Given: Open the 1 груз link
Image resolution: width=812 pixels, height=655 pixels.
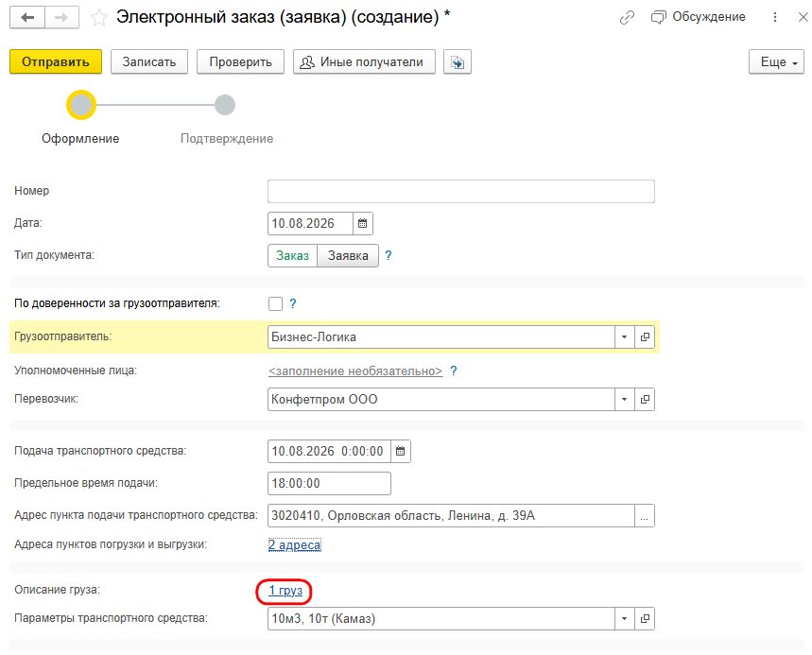Looking at the screenshot, I should [285, 591].
